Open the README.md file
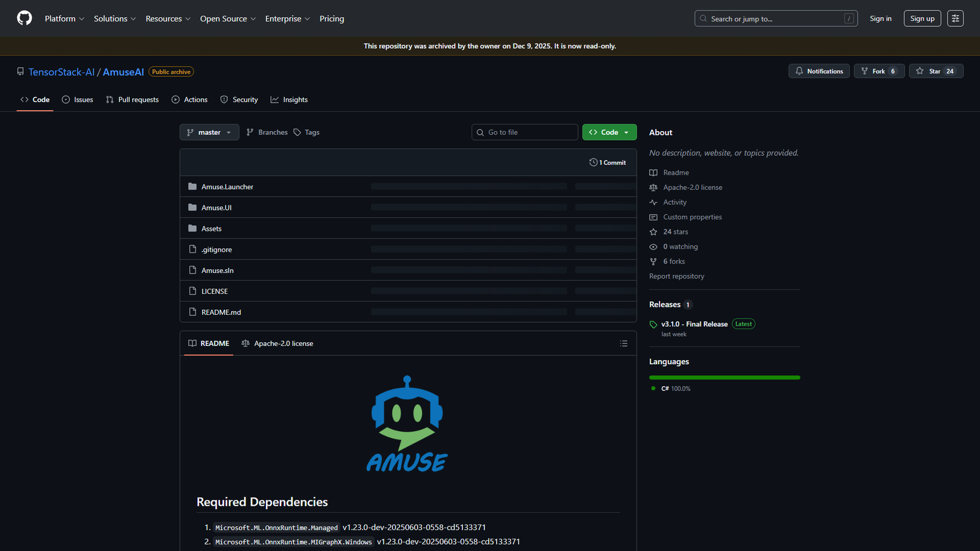980x551 pixels. tap(221, 312)
